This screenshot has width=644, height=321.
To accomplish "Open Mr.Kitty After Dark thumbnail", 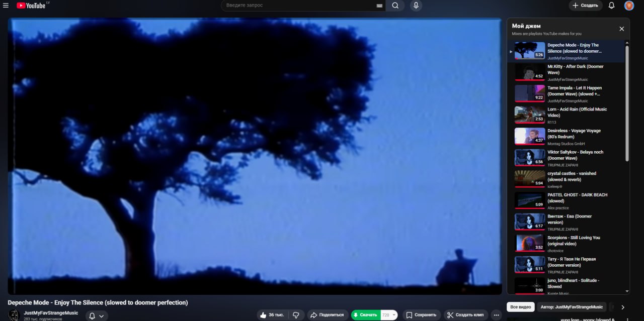I will coord(529,72).
